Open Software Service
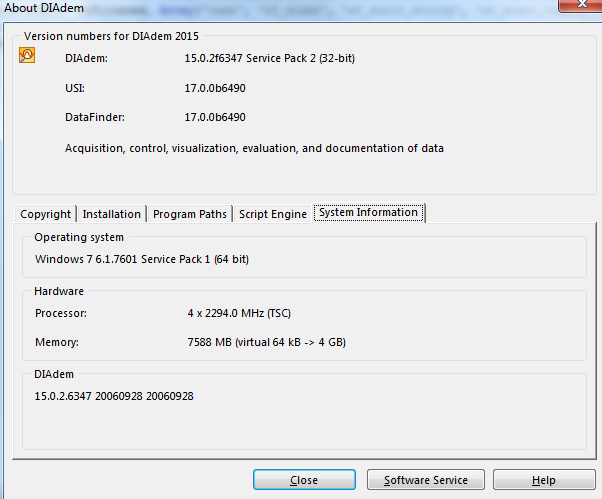The width and height of the screenshot is (602, 499). coord(426,480)
